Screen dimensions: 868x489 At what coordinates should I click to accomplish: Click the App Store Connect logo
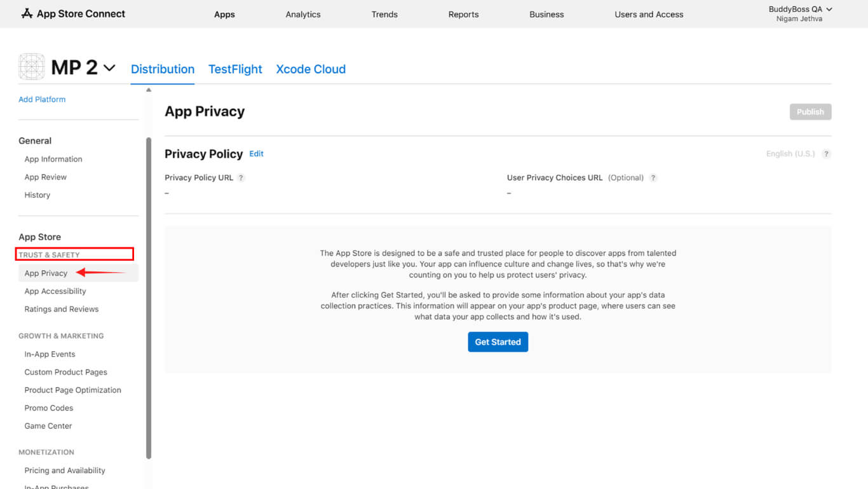(73, 13)
